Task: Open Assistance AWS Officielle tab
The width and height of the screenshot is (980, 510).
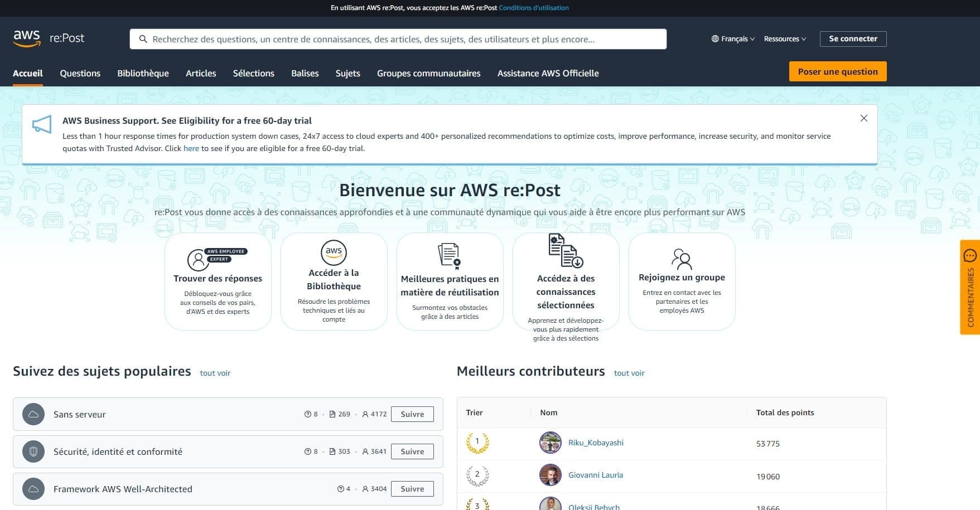Action: click(548, 73)
